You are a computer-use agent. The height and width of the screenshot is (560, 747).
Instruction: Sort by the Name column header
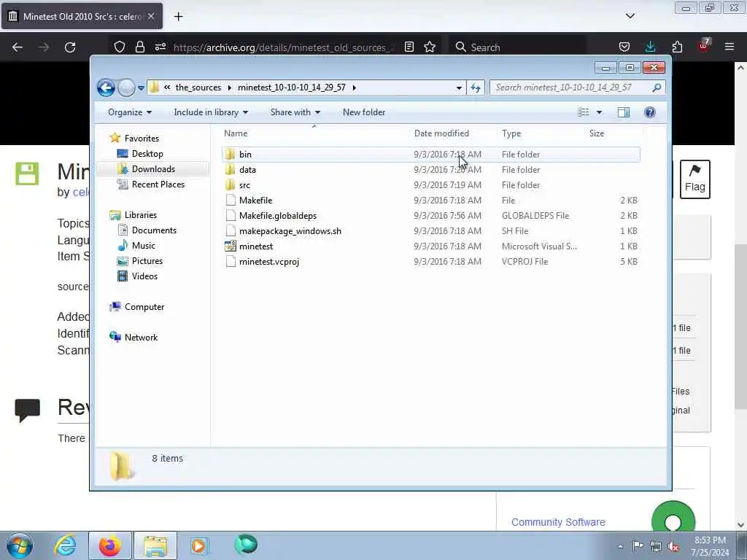236,134
